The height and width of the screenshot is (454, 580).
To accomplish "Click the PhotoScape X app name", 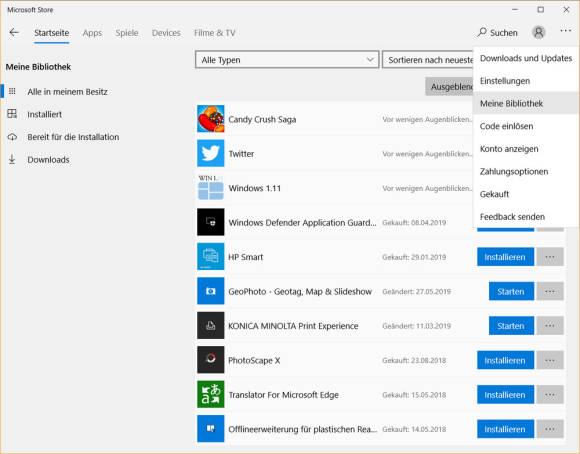I will pyautogui.click(x=254, y=360).
